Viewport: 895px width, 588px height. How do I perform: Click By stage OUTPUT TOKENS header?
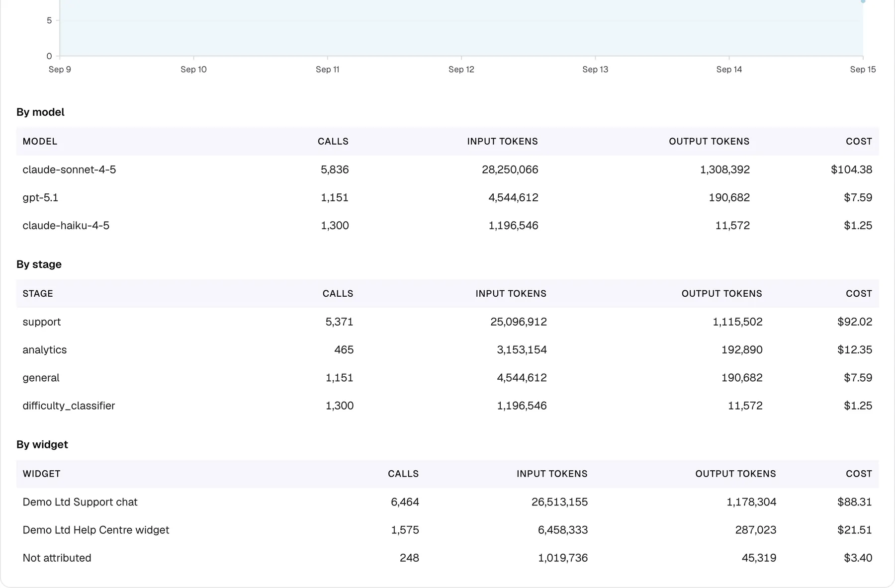point(722,293)
